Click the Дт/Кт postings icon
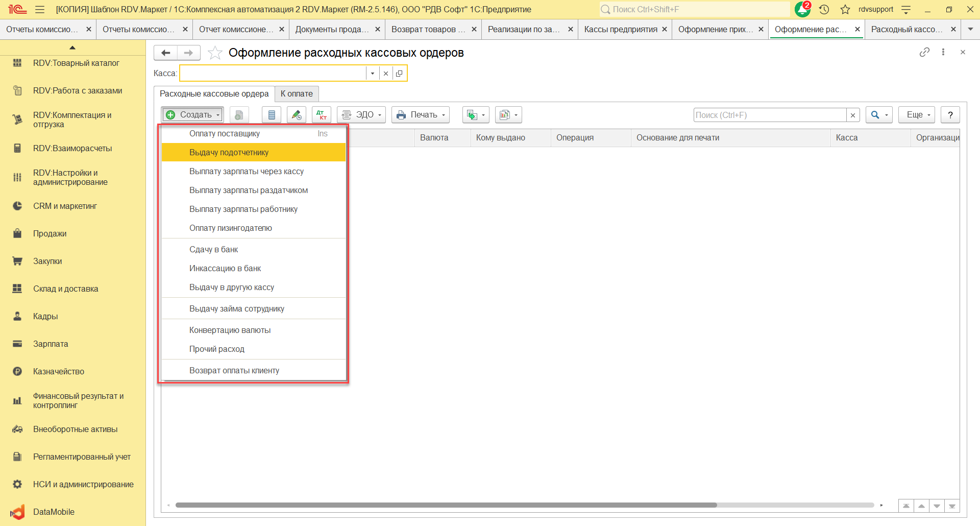This screenshot has height=526, width=980. click(x=322, y=115)
